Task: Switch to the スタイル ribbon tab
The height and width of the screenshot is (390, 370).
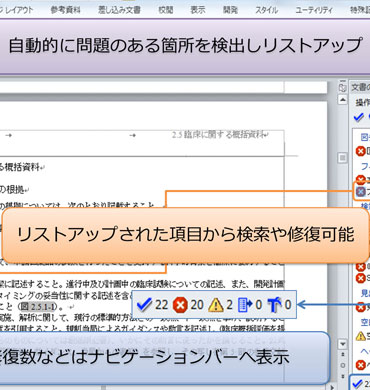Action: 266,10
